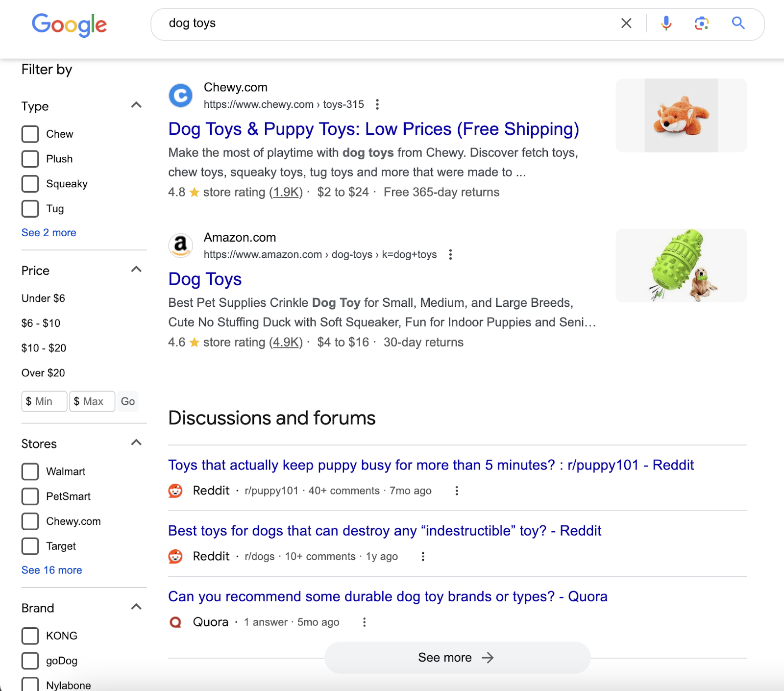
Task: Click the $ Max price field
Action: pyautogui.click(x=92, y=401)
